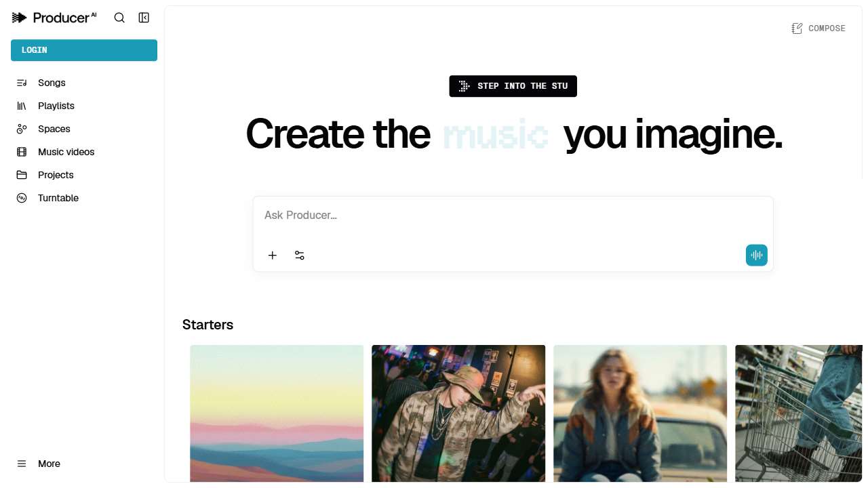Viewport: 868px width, 488px height.
Task: Pick the shopping cart starter thumbnail
Action: click(x=799, y=413)
